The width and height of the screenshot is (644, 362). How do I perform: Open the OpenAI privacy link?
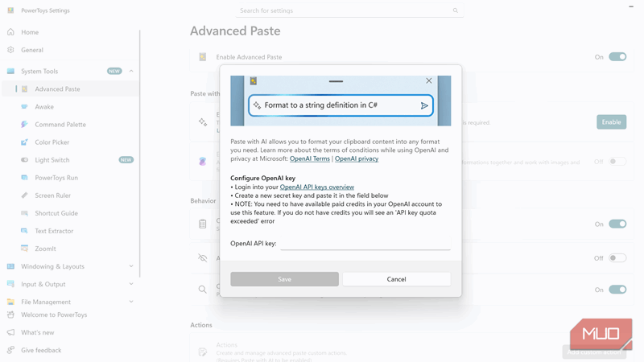pyautogui.click(x=357, y=158)
